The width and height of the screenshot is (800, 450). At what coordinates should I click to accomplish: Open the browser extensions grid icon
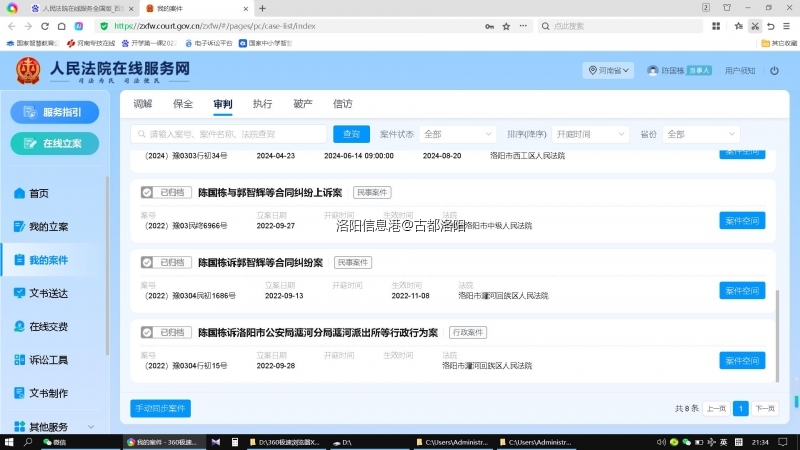pos(716,26)
